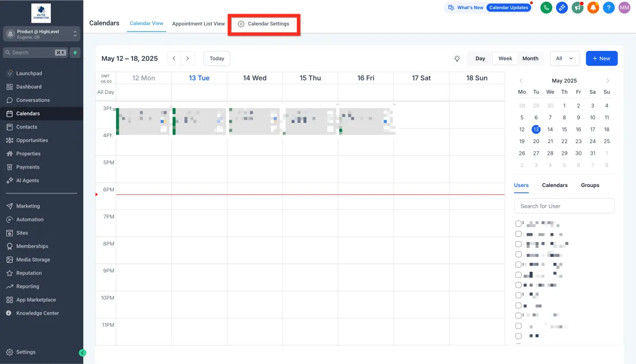The image size is (636, 364).
Task: Collapse the sidebar with green arrow toggle
Action: (x=82, y=352)
